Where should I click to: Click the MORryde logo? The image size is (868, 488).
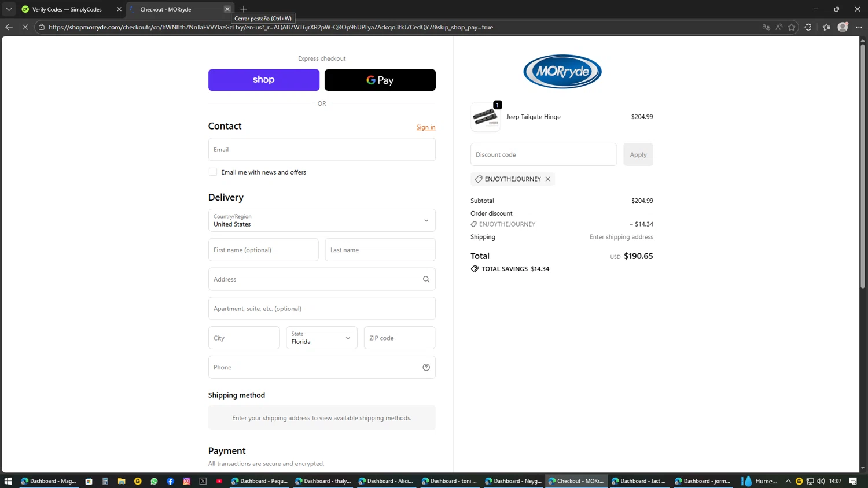coord(562,72)
